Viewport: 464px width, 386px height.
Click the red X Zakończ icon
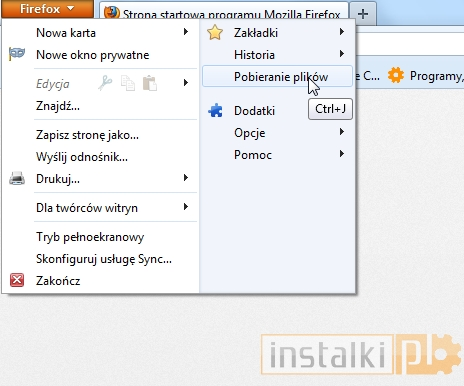17,280
